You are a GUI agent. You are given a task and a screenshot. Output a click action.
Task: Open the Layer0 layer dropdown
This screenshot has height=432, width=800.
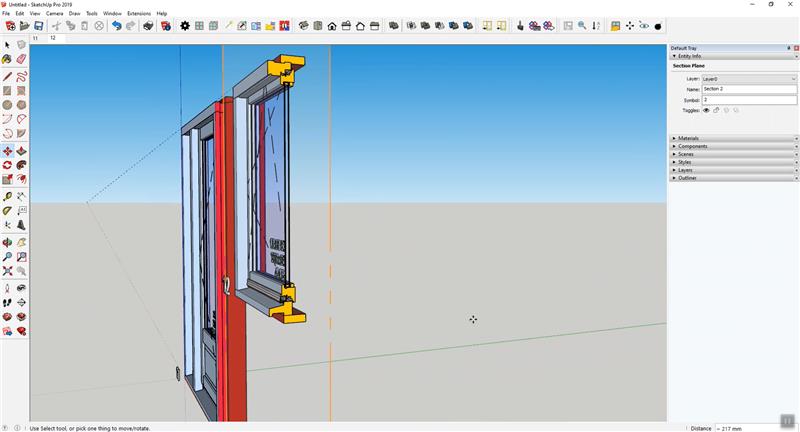pyautogui.click(x=748, y=78)
